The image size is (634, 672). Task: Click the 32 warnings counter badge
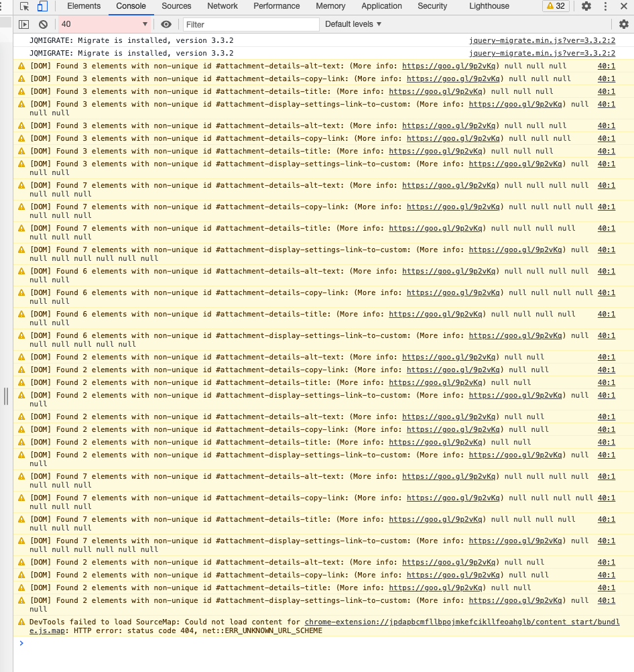click(556, 6)
